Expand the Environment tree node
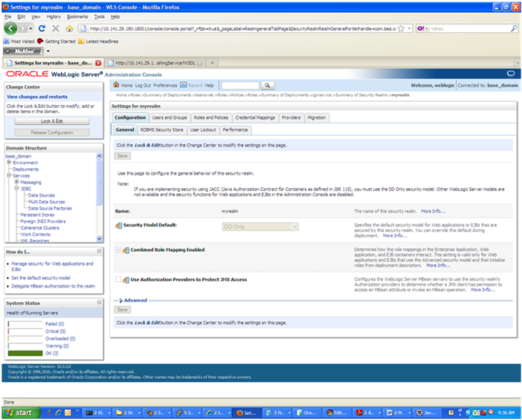This screenshot has height=420, width=522. [9, 162]
